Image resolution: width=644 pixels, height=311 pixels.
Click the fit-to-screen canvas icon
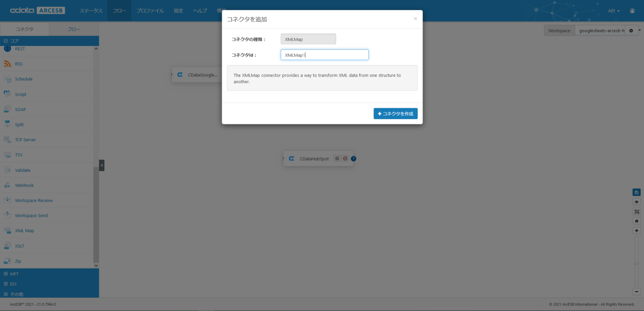pyautogui.click(x=636, y=211)
